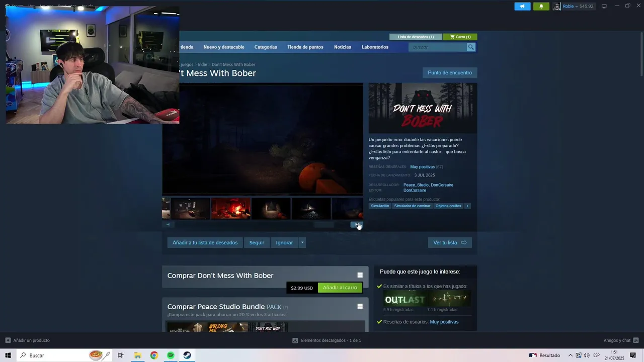Open File Explorer from taskbar
Screen dimensions: 644x362
137,355
